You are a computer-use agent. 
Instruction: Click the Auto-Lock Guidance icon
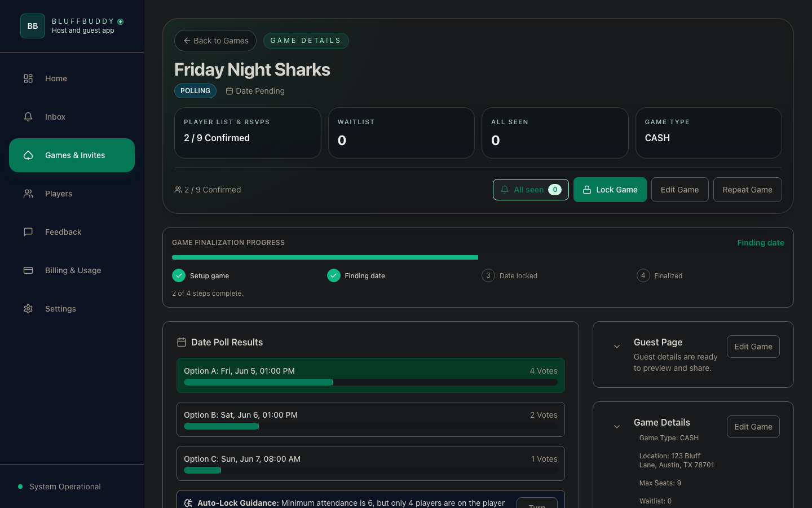(x=188, y=503)
